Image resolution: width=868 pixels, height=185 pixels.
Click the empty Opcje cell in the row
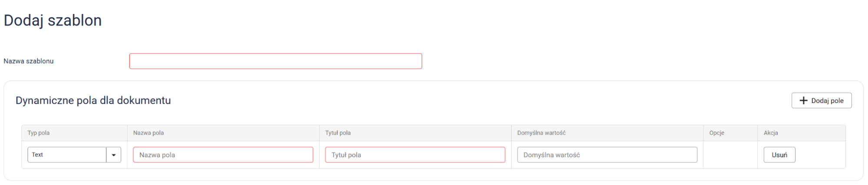point(730,155)
